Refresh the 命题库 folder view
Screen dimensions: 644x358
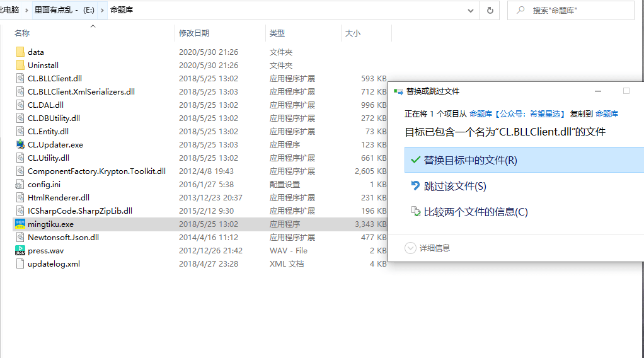(x=490, y=10)
